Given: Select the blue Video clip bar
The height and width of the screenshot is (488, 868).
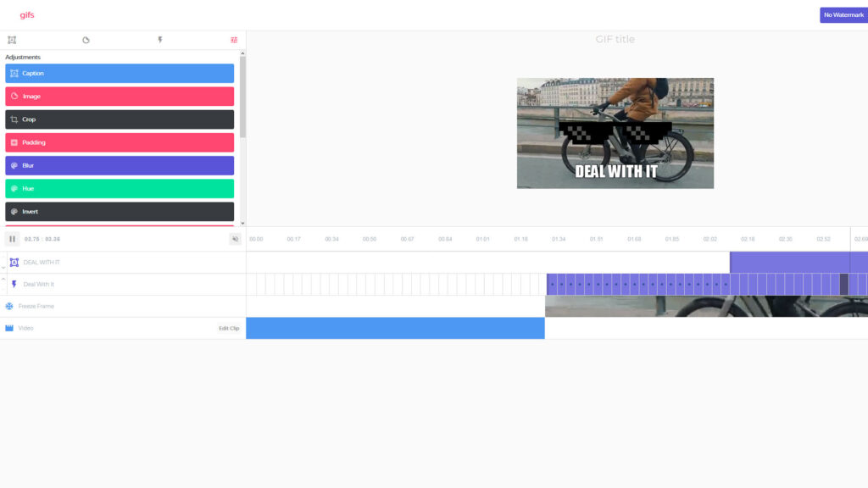Looking at the screenshot, I should 395,328.
